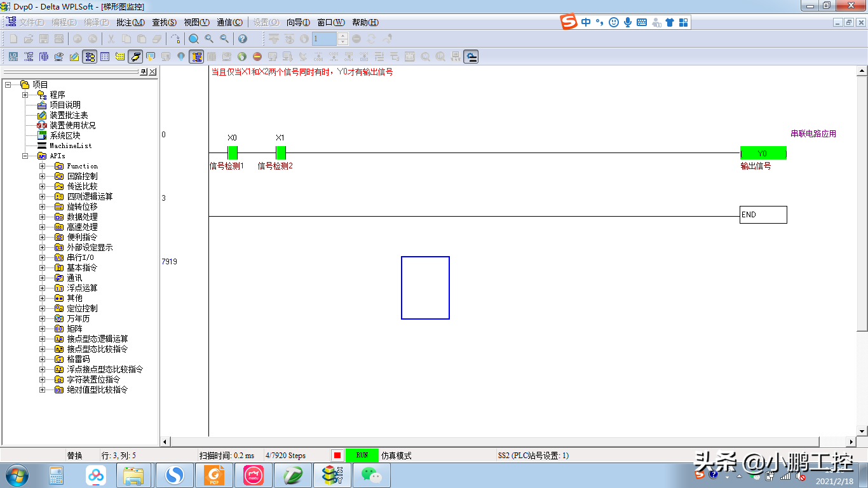Click the blue pin toolbar icon
The image size is (868, 488).
point(181,57)
